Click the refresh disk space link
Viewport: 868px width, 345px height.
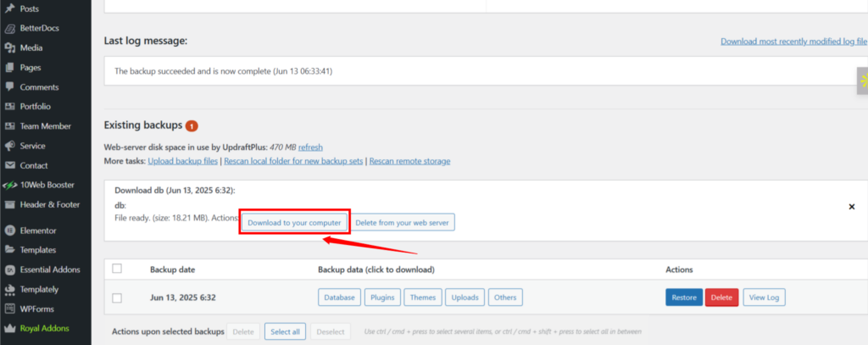[310, 147]
